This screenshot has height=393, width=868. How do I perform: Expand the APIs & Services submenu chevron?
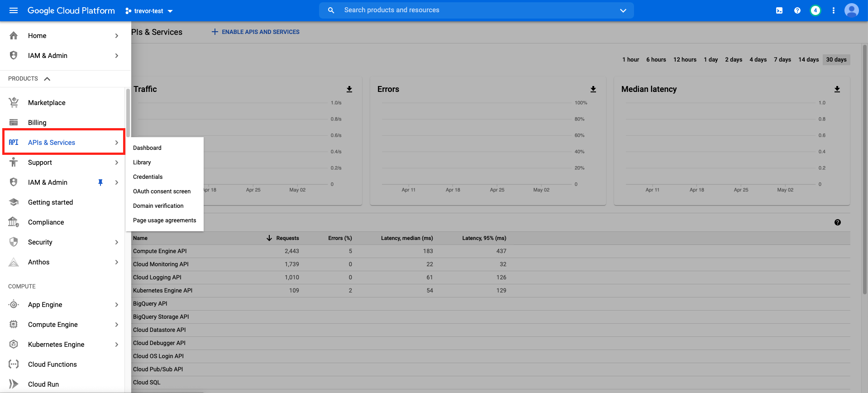(x=117, y=143)
